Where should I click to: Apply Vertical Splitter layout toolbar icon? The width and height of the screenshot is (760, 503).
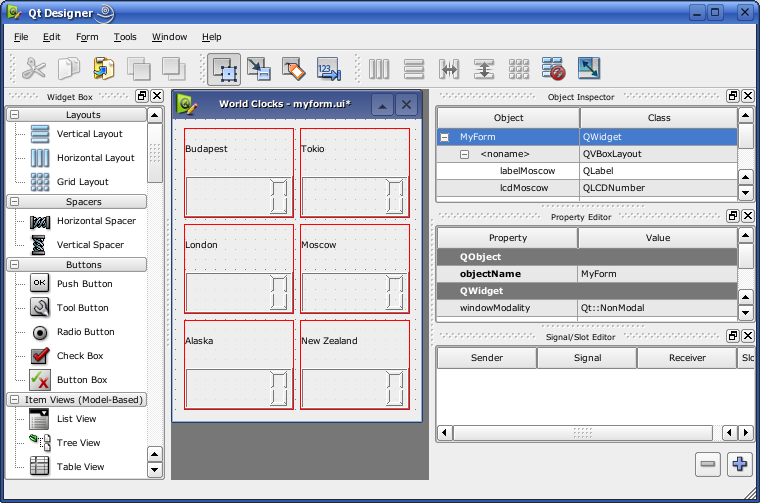pyautogui.click(x=484, y=69)
